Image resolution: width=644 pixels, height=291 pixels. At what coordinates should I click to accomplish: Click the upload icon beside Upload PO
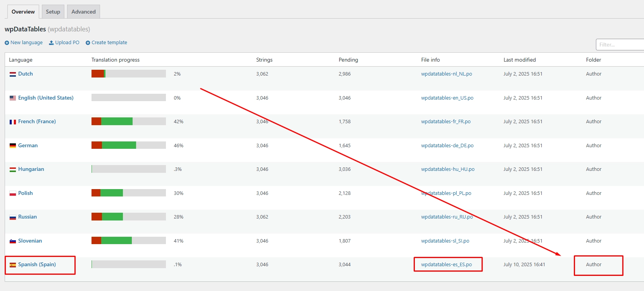click(x=51, y=43)
